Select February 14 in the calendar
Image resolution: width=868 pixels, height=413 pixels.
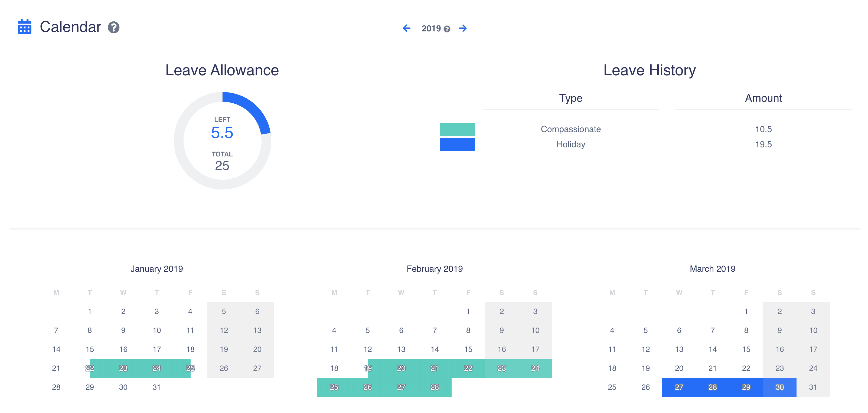click(x=435, y=349)
